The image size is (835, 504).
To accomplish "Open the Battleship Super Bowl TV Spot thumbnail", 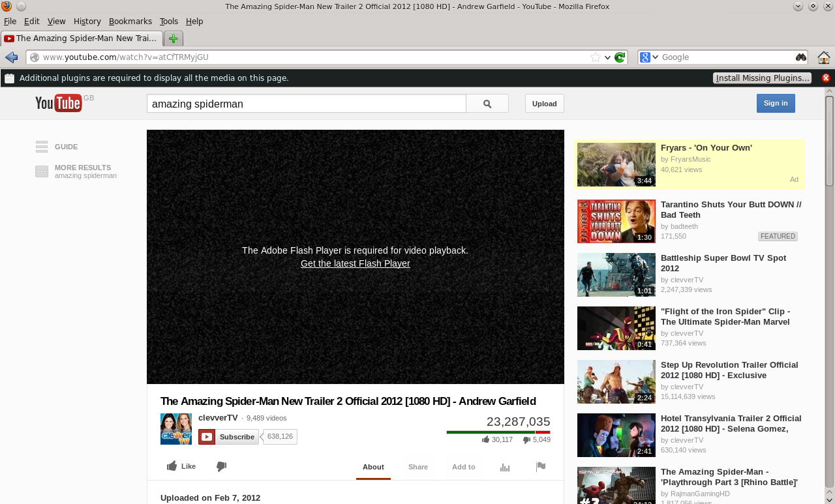I will 616,274.
